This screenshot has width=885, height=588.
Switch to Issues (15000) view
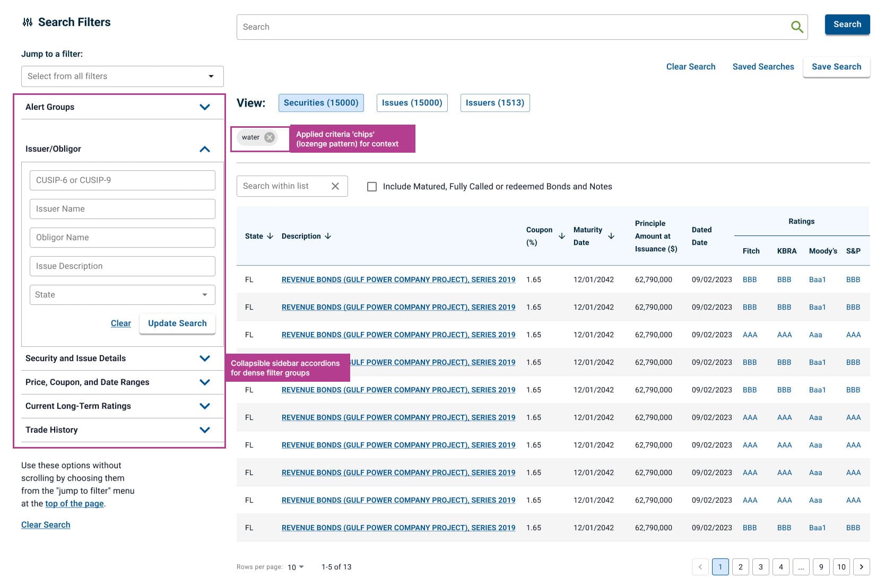point(412,103)
